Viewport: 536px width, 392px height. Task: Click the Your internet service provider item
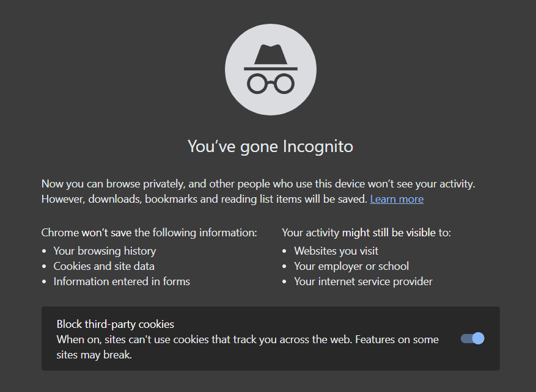coord(363,281)
